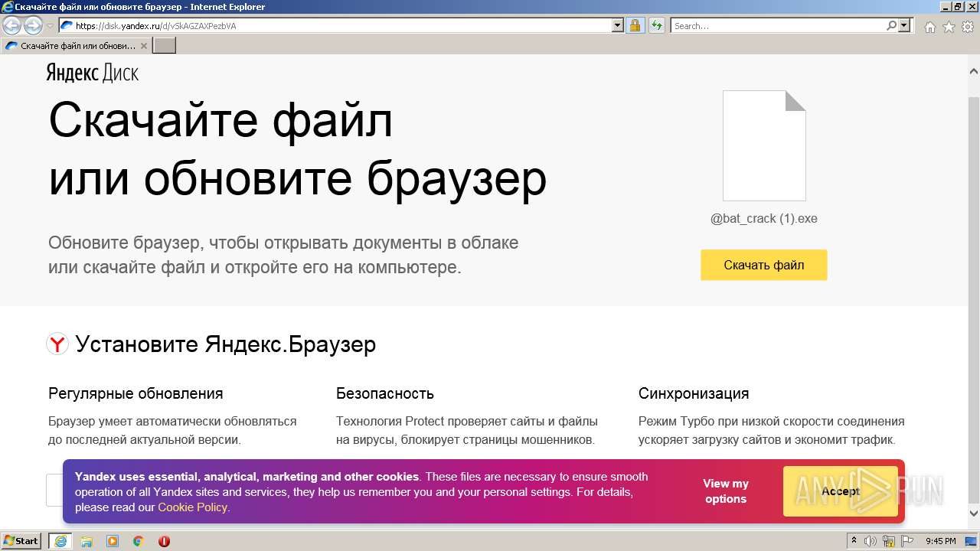View the security report padlock icon
This screenshot has height=551, width=980.
(635, 25)
